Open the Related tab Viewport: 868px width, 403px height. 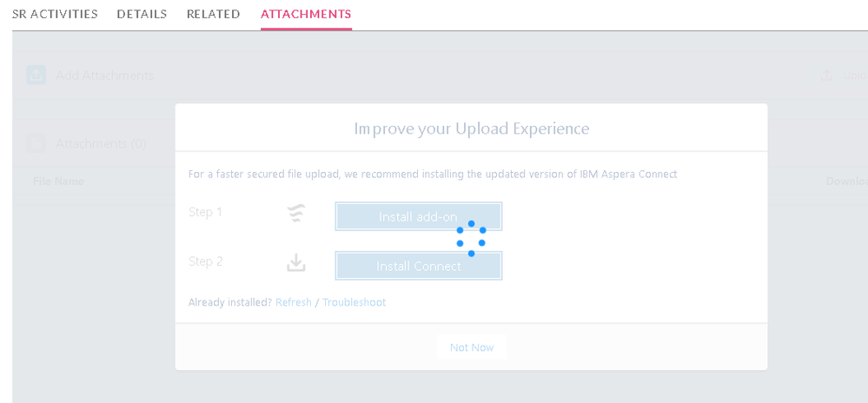(x=213, y=14)
